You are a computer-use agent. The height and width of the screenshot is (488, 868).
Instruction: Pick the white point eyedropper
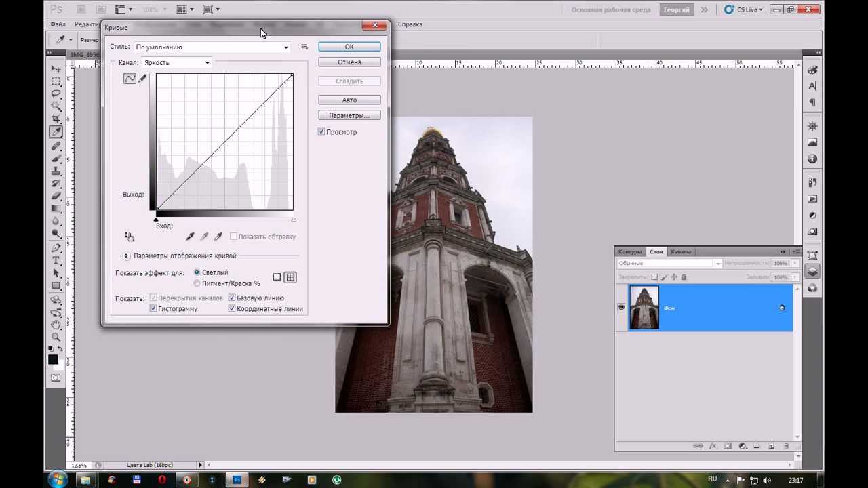(x=218, y=237)
